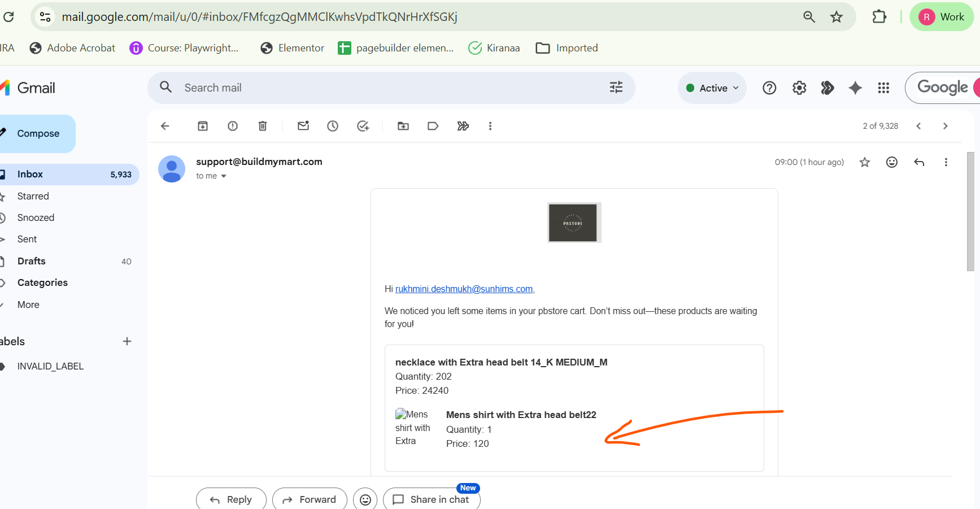Open toolbar More options menu
This screenshot has width=980, height=509.
pos(490,126)
